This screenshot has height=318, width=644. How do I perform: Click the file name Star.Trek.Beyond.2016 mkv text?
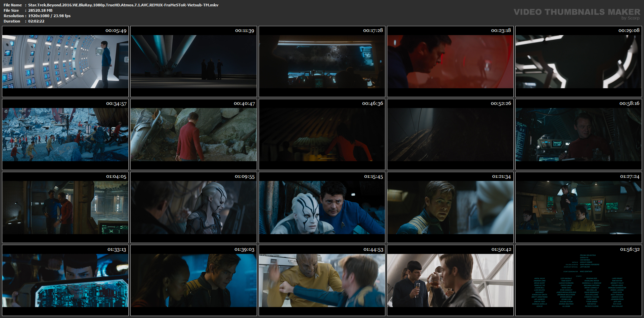pos(123,5)
